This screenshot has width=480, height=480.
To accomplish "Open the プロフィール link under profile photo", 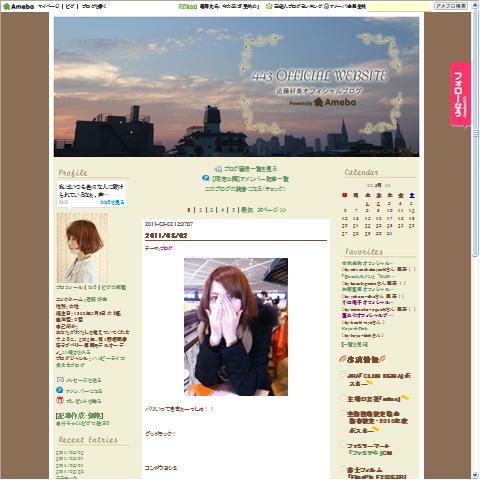I will [x=69, y=287].
